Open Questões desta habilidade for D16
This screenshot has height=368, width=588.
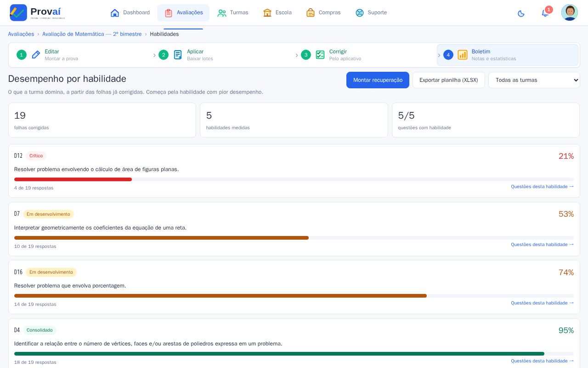coord(542,303)
